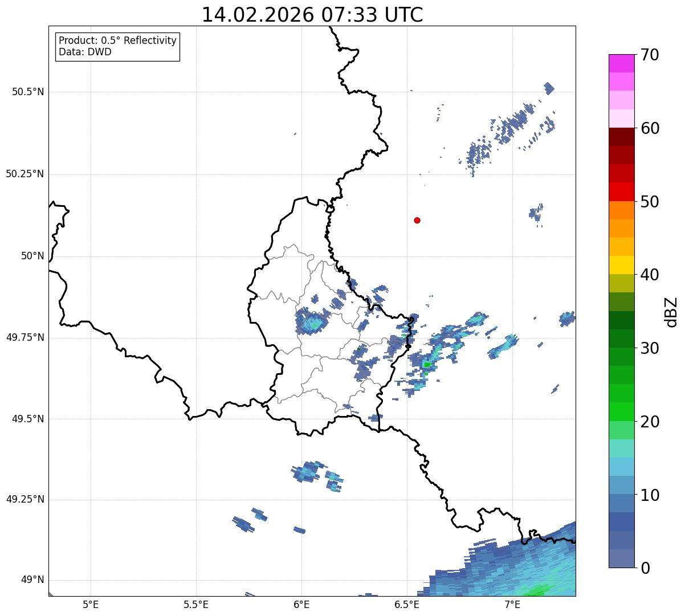The image size is (685, 616).
Task: Click the "50°N" latitude label
Action: [x=32, y=256]
